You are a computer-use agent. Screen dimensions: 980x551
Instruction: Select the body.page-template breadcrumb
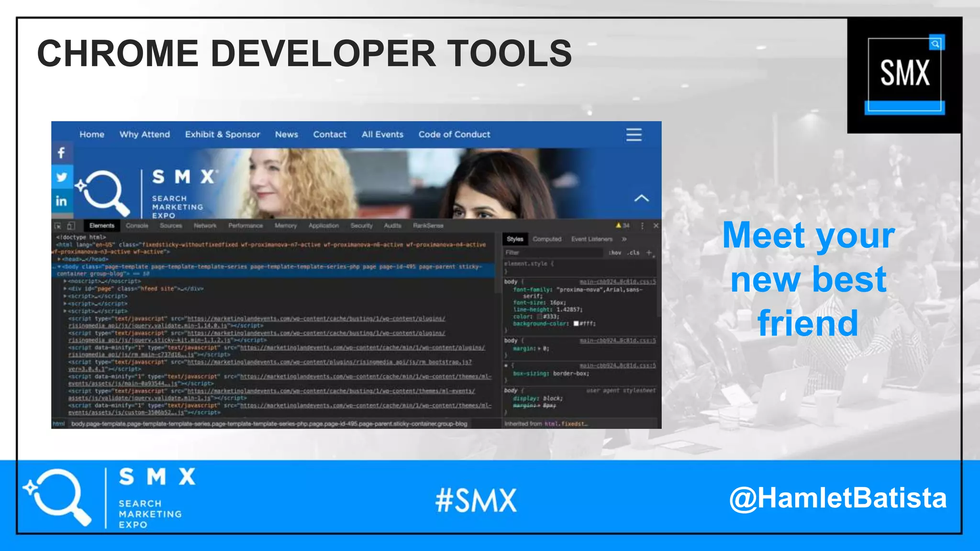pos(269,424)
